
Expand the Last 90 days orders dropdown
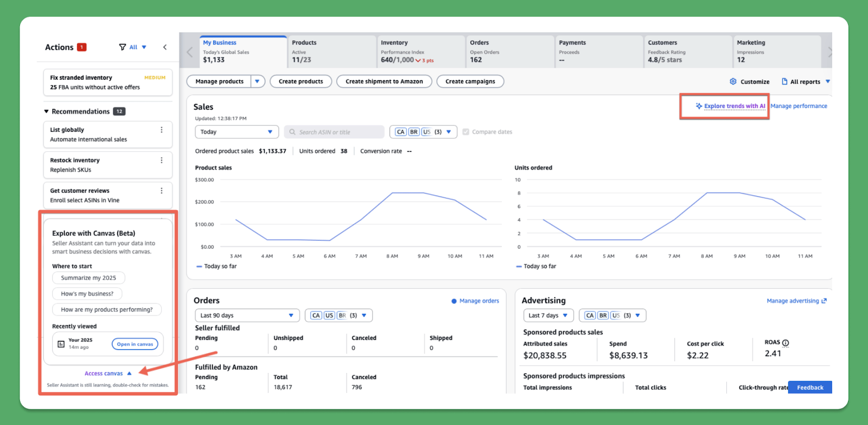tap(247, 315)
